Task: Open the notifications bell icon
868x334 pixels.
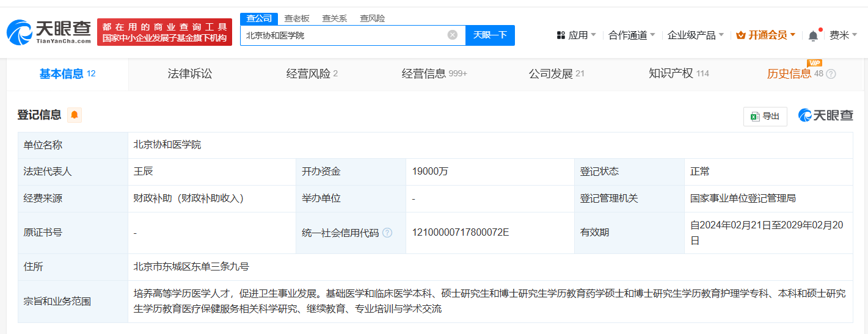Action: click(813, 35)
